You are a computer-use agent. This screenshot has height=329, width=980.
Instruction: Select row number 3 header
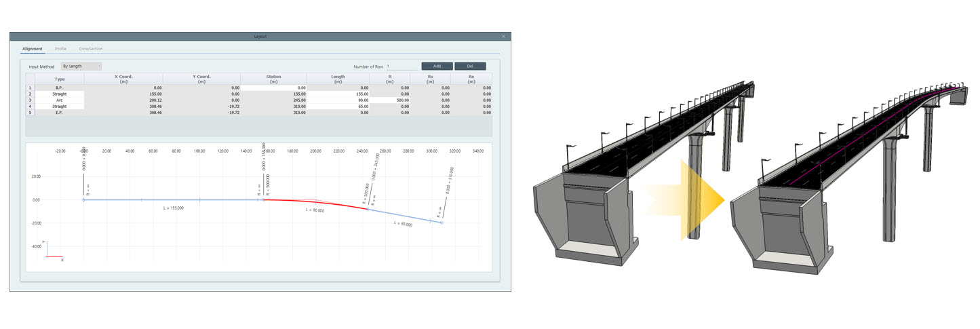(29, 100)
